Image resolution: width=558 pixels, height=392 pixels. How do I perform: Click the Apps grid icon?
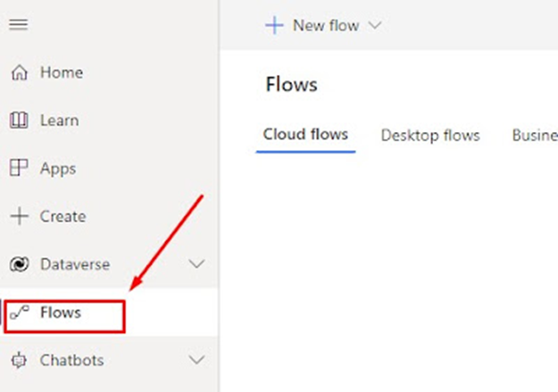(x=19, y=169)
